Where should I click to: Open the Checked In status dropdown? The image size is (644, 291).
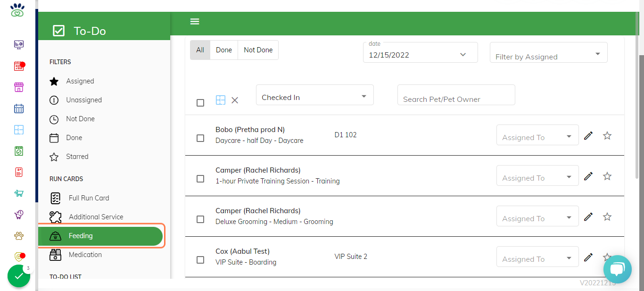tap(315, 95)
